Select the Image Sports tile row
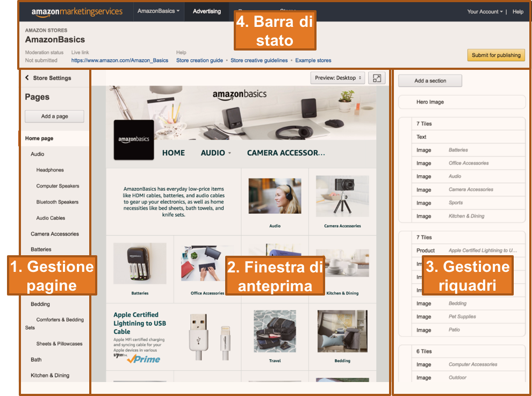 (x=468, y=203)
